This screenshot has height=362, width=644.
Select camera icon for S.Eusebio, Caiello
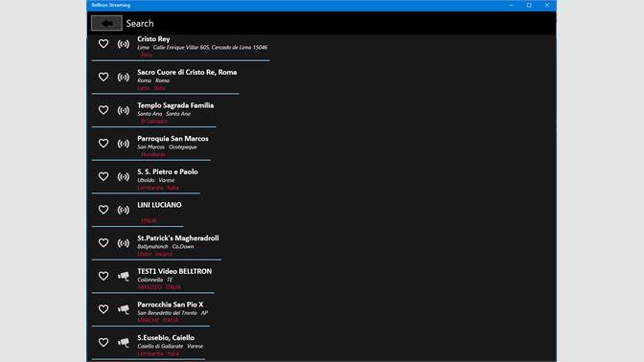[124, 343]
